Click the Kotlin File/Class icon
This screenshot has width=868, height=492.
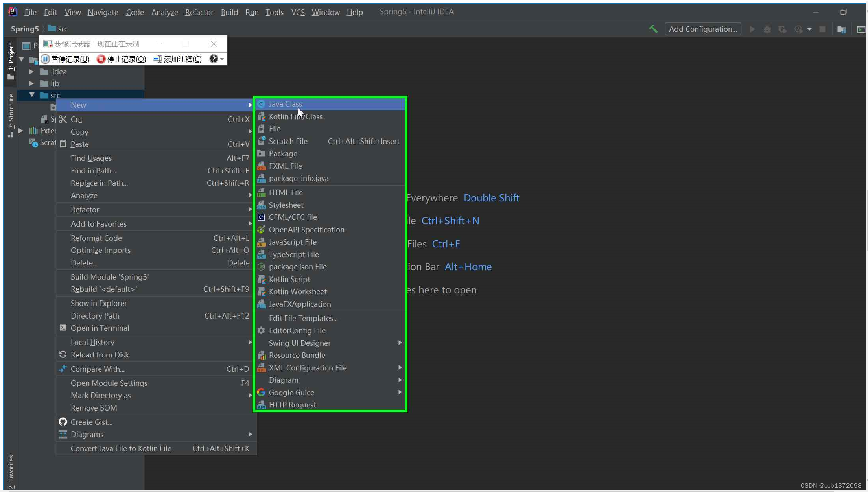[x=261, y=116]
